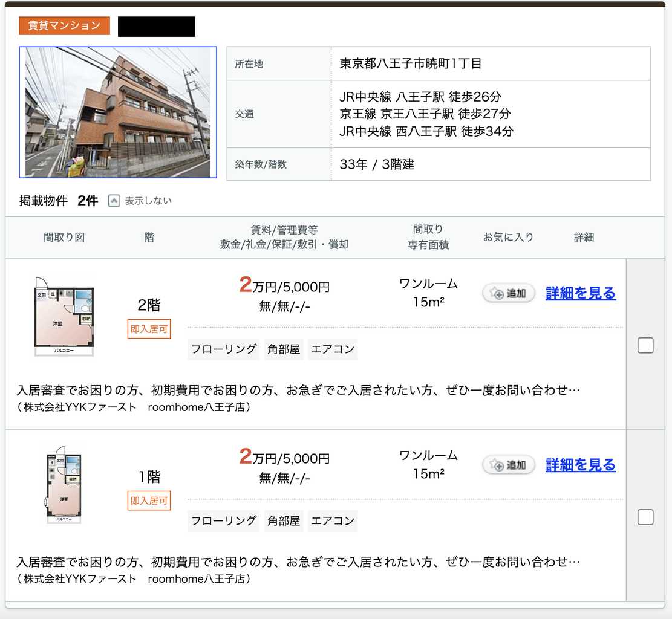Click the 交通 row label

point(244,114)
